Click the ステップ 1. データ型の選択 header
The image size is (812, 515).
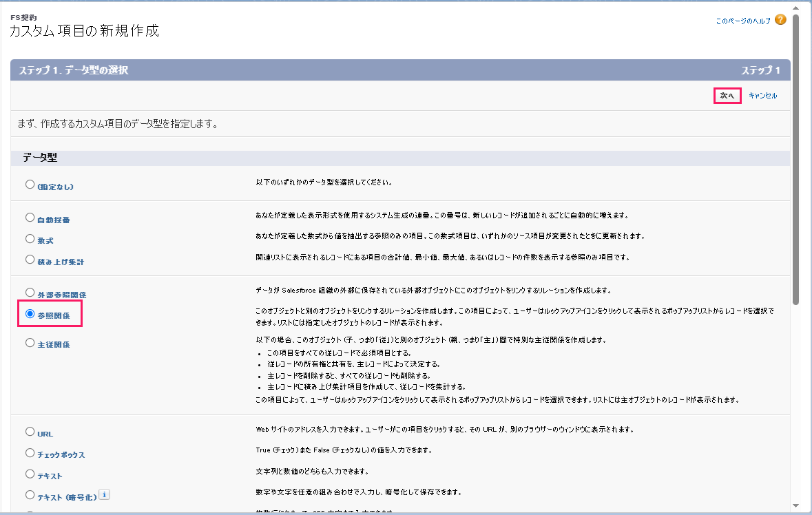74,70
